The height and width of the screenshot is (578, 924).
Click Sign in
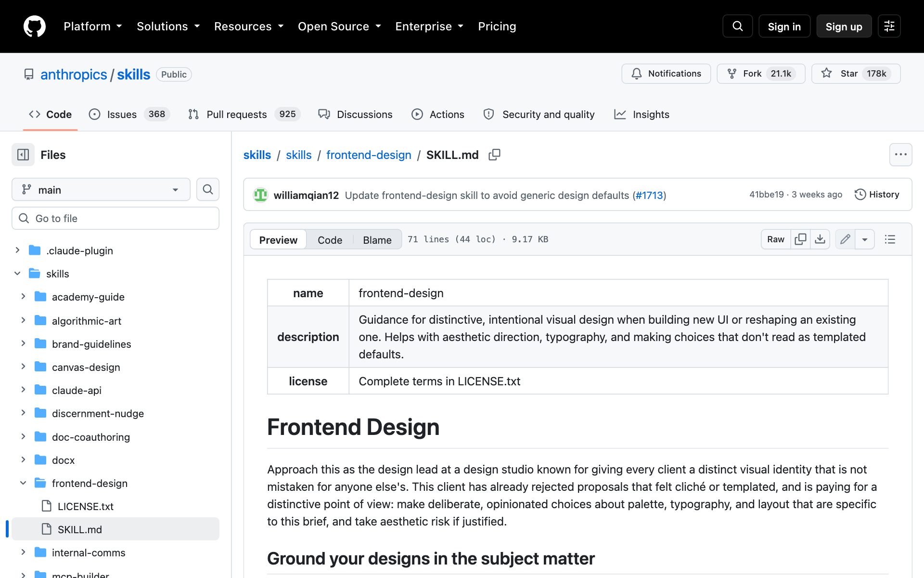coord(784,26)
